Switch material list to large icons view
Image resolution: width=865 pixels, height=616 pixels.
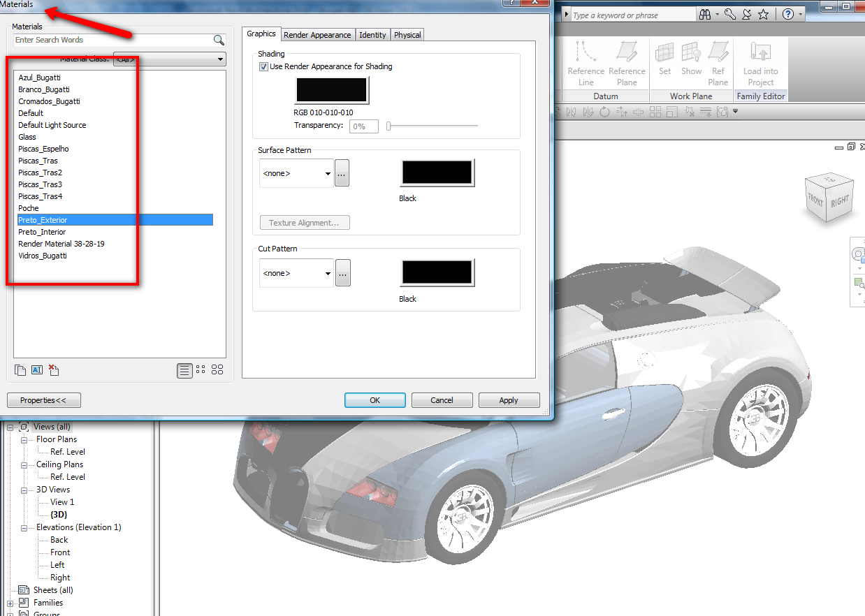click(x=217, y=370)
